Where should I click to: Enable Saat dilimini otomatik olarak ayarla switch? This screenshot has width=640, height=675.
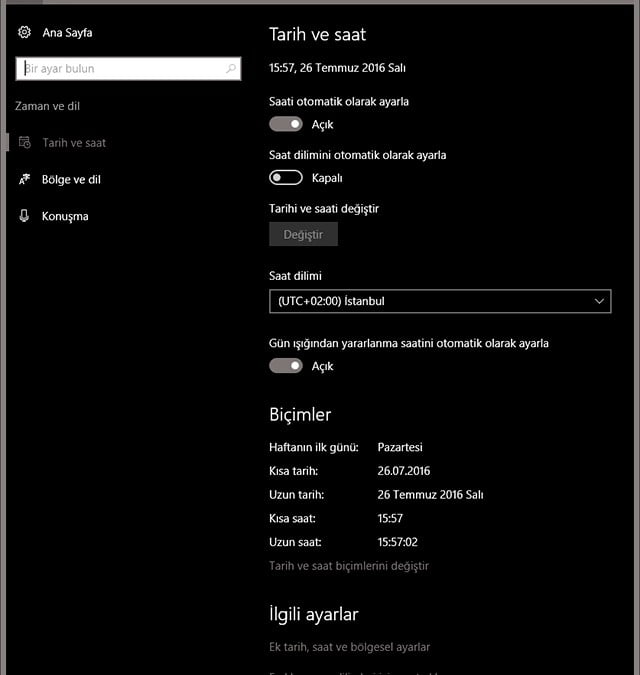(286, 178)
